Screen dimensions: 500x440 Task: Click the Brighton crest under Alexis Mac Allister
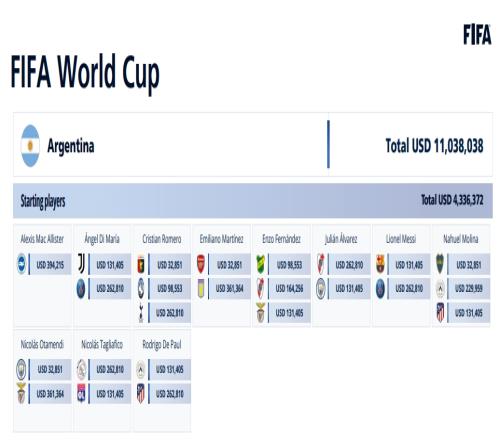(x=22, y=264)
